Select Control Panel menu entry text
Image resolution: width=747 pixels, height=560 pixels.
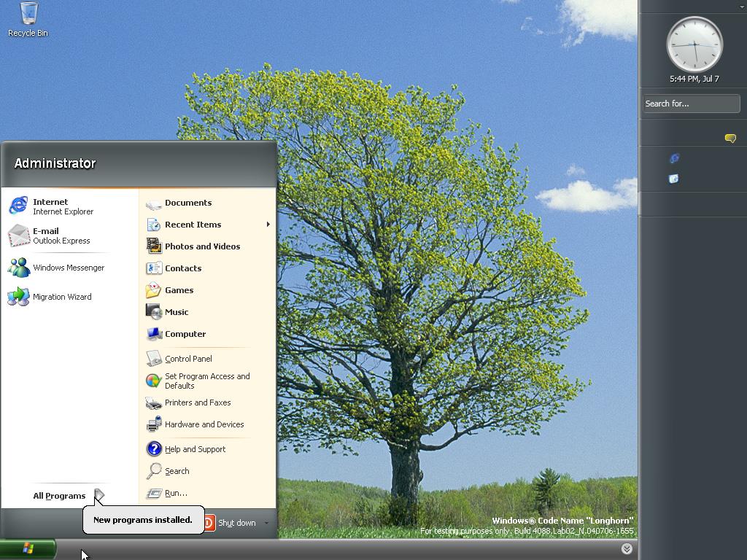188,359
